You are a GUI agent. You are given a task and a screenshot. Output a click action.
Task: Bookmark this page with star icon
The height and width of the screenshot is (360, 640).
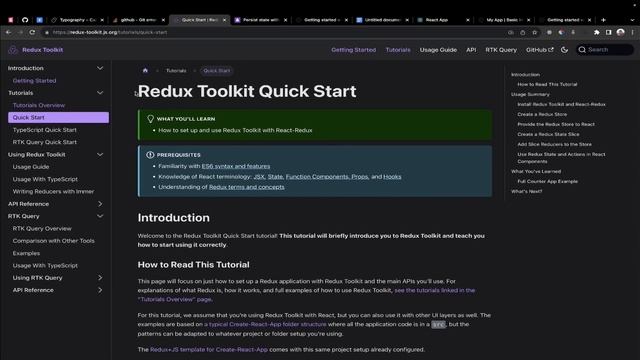[x=534, y=32]
